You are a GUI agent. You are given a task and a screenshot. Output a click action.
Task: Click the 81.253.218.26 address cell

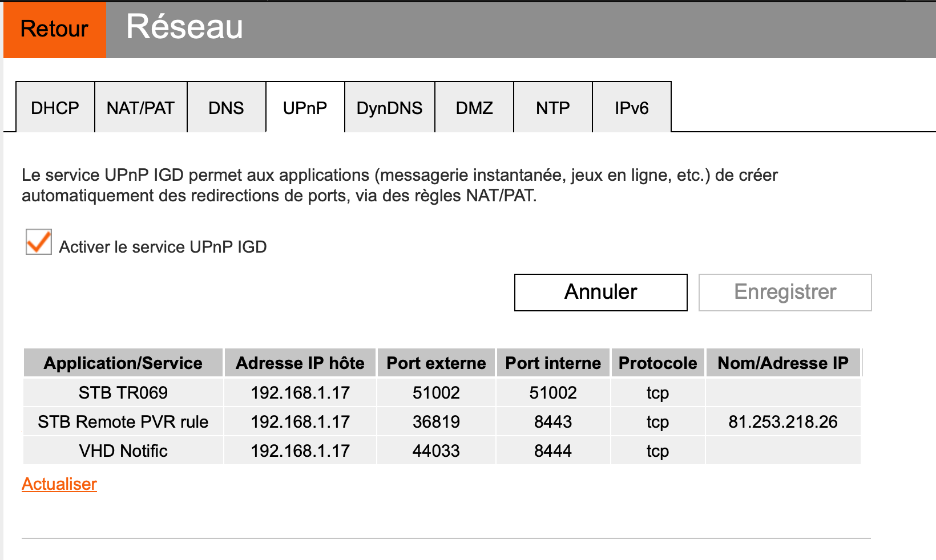click(x=782, y=422)
